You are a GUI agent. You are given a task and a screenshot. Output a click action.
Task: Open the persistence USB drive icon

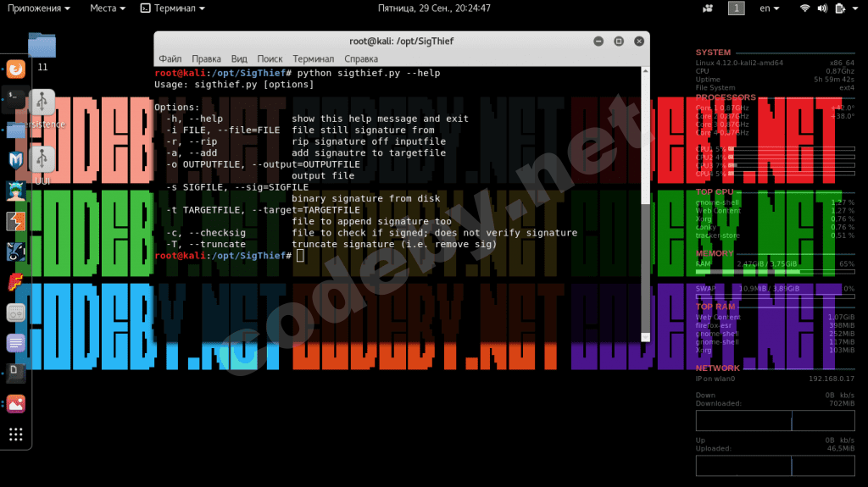pyautogui.click(x=42, y=108)
